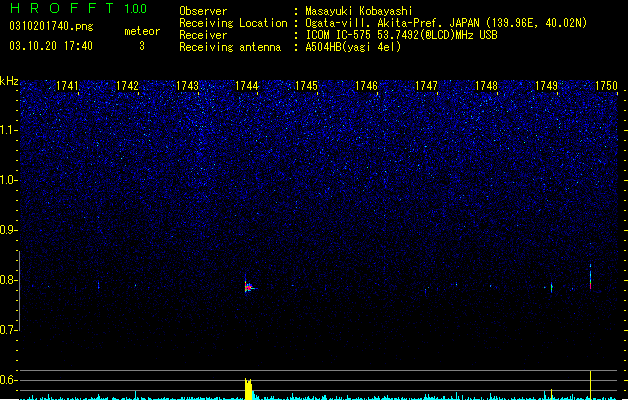Click the vertical meteor streak near 1750
629x400 pixels.
(590, 277)
